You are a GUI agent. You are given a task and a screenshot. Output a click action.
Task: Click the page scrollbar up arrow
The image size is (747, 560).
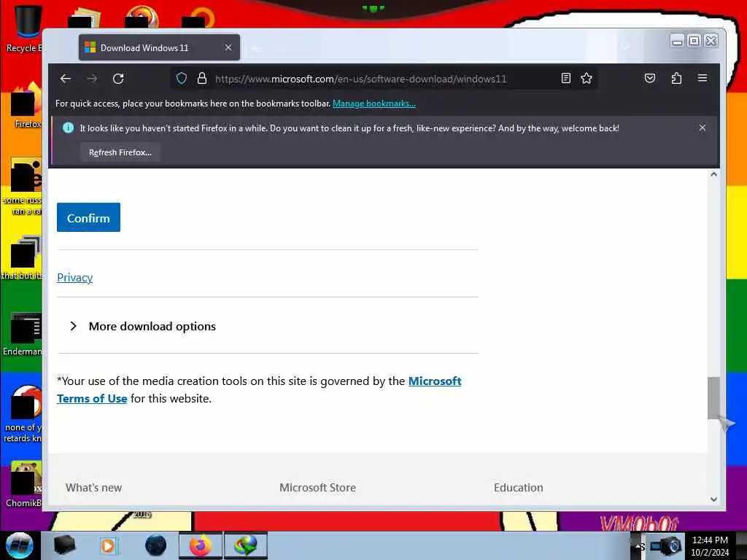pos(713,175)
